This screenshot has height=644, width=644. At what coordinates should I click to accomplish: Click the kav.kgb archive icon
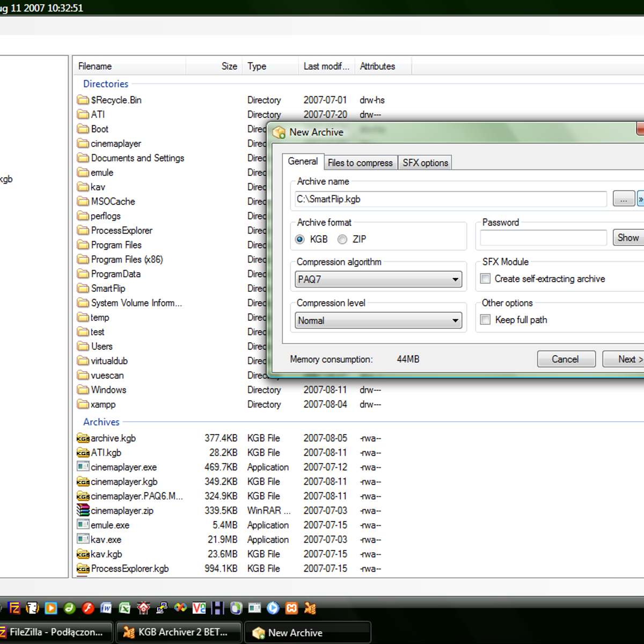click(83, 554)
